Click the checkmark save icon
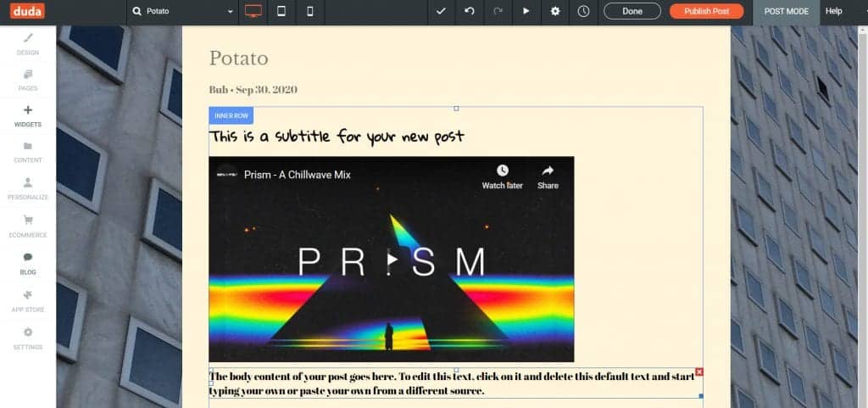The image size is (868, 408). [441, 11]
